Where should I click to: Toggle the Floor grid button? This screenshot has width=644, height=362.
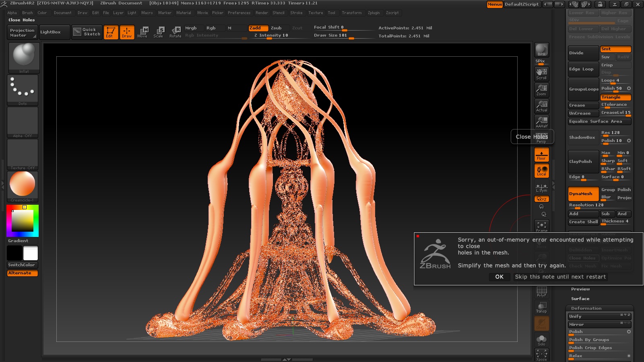[x=542, y=154]
